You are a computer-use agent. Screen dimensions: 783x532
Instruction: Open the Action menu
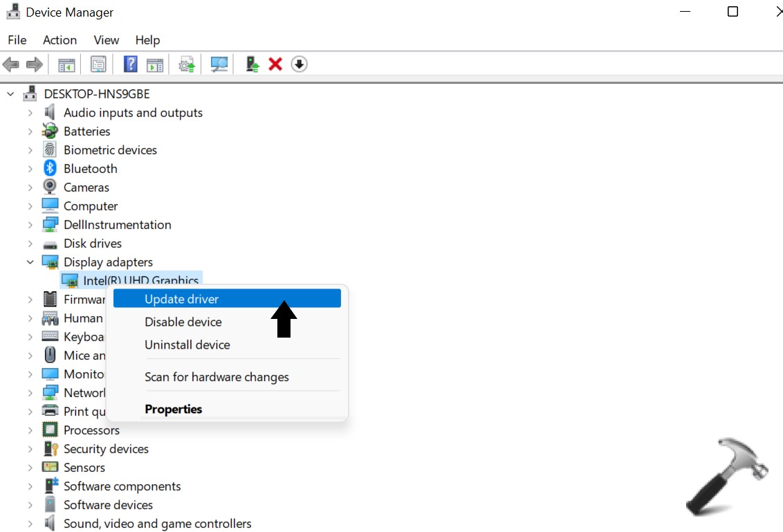pos(60,40)
